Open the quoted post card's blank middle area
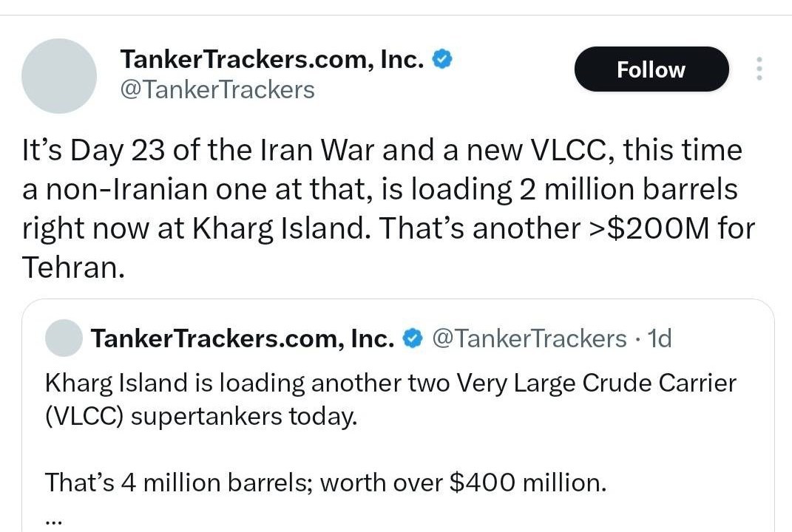 pos(399,449)
